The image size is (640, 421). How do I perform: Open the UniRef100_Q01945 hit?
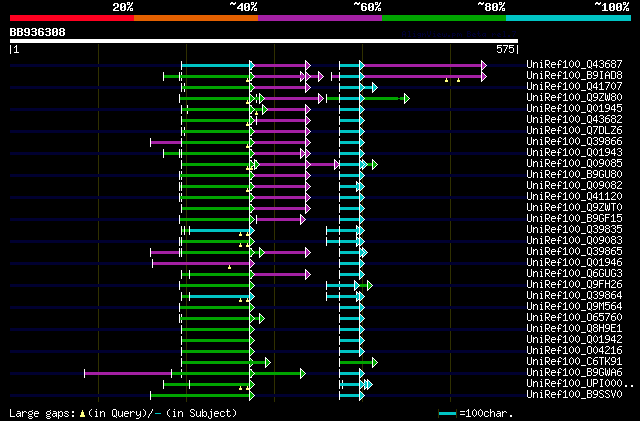[574, 108]
